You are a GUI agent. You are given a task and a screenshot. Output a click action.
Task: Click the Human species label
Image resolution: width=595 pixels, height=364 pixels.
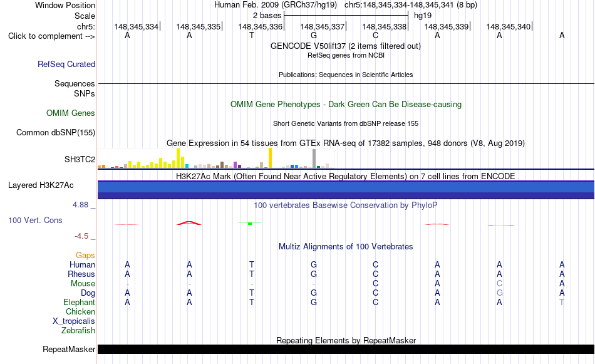(82, 265)
